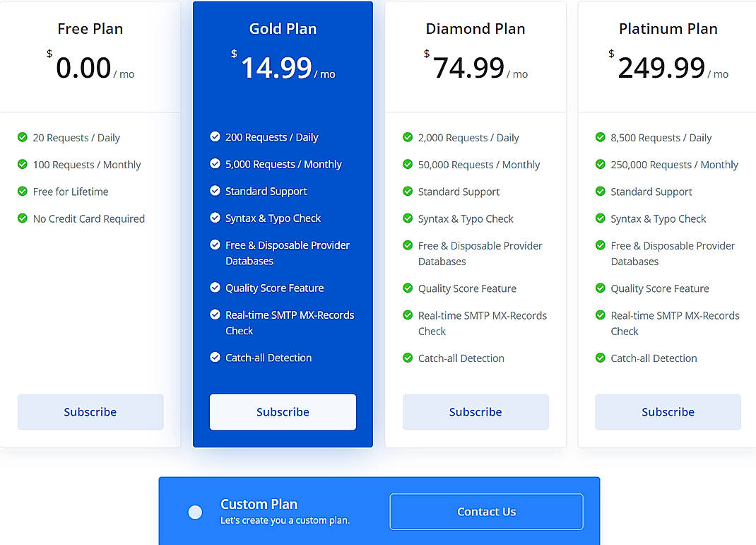
Task: Click "50,000 Requests / Monthly" text
Action: pos(479,165)
